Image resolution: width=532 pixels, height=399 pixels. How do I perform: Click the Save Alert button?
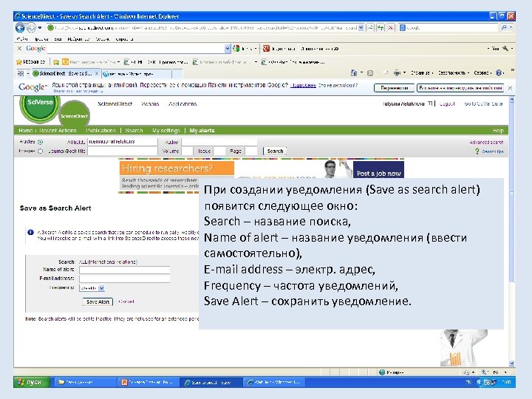click(x=98, y=301)
